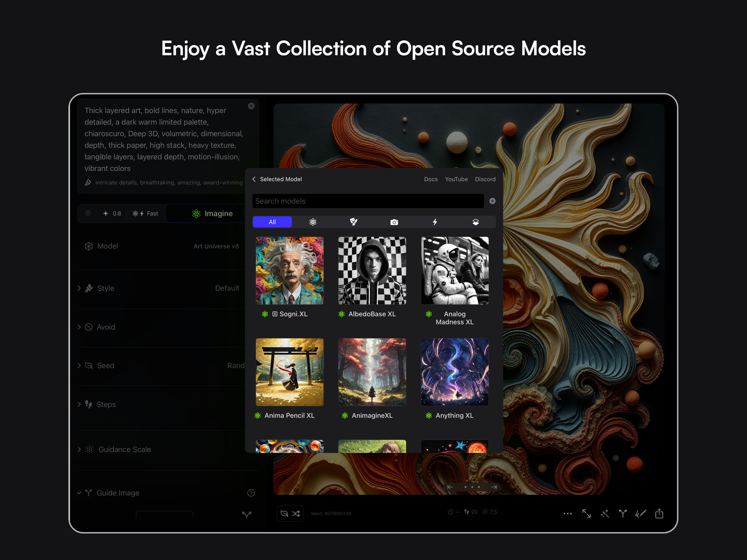This screenshot has width=747, height=560.
Task: Click the magic wand enhance icon
Action: [605, 514]
